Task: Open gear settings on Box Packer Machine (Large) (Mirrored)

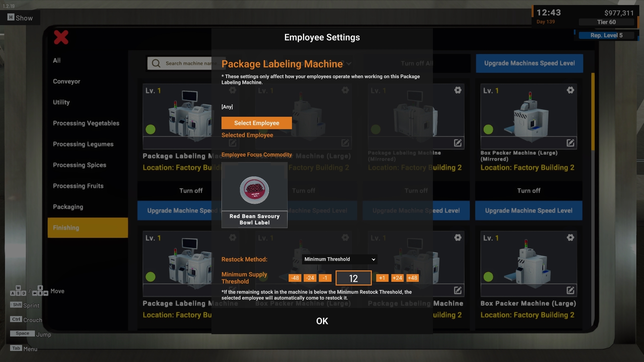Action: [x=571, y=90]
